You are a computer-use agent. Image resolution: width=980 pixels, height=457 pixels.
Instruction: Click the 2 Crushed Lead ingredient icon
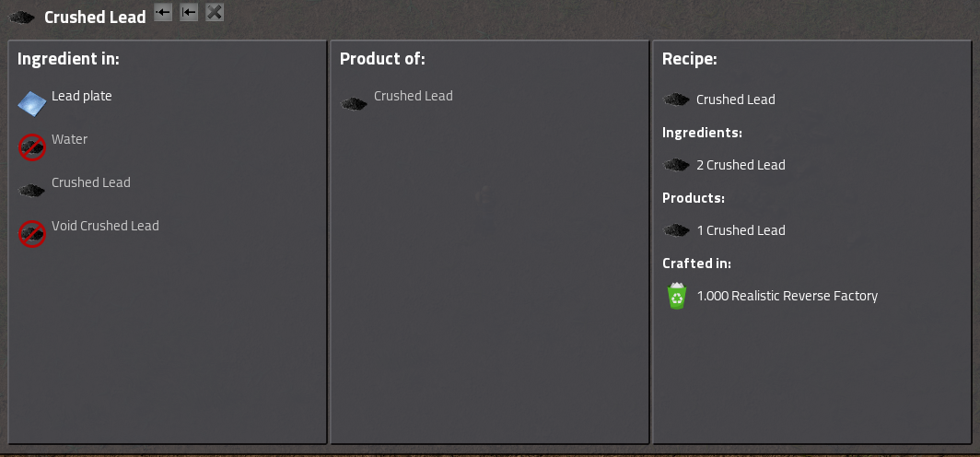point(677,165)
